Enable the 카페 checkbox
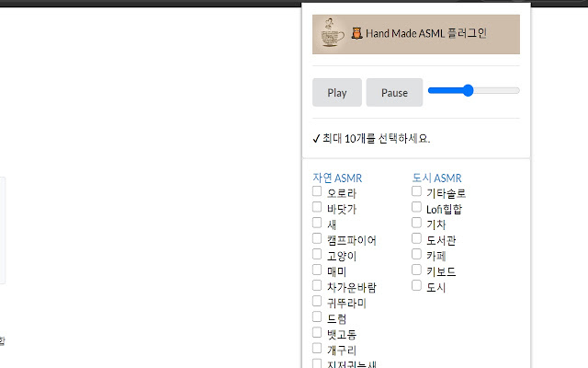588x368 pixels. [416, 254]
